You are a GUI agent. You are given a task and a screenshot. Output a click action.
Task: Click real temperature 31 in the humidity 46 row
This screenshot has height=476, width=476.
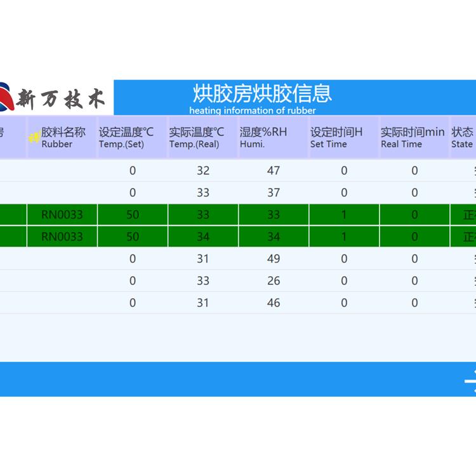[x=203, y=303]
